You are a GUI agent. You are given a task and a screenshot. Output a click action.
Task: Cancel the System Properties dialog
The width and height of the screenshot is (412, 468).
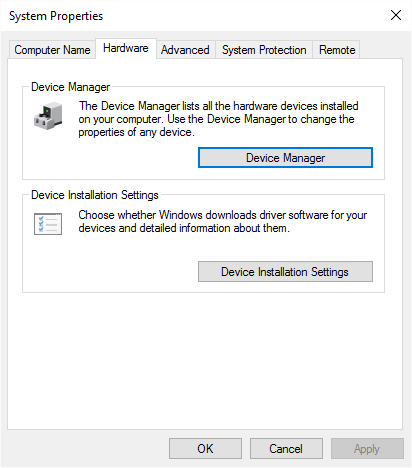[286, 449]
